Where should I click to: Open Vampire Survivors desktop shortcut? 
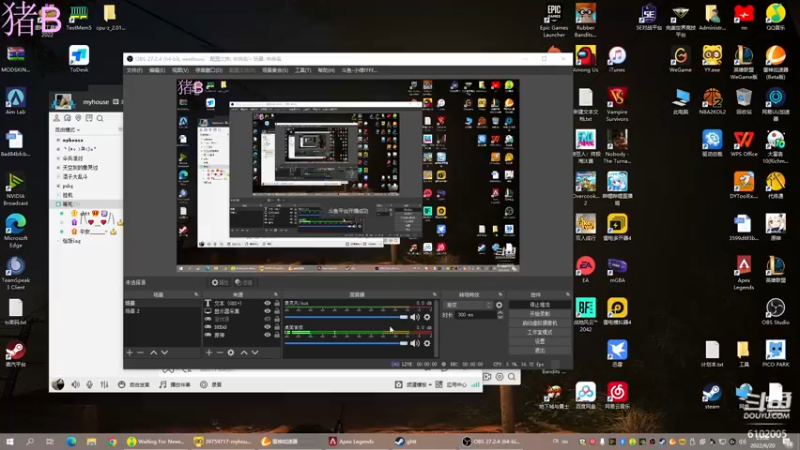click(x=617, y=105)
